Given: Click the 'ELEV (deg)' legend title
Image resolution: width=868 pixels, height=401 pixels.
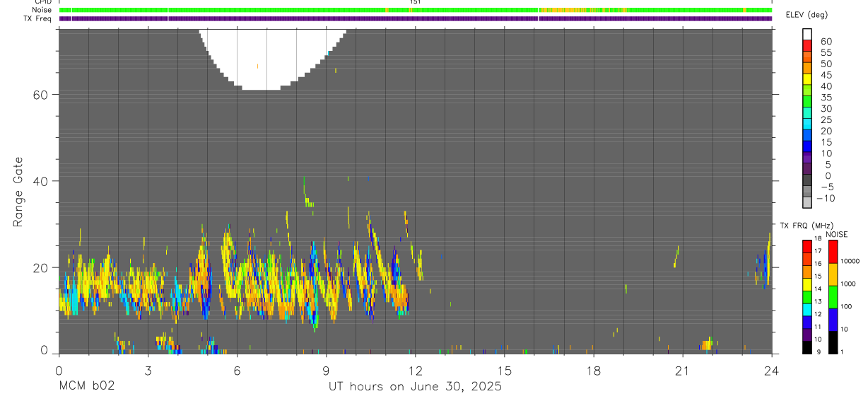Looking at the screenshot, I should 807,15.
